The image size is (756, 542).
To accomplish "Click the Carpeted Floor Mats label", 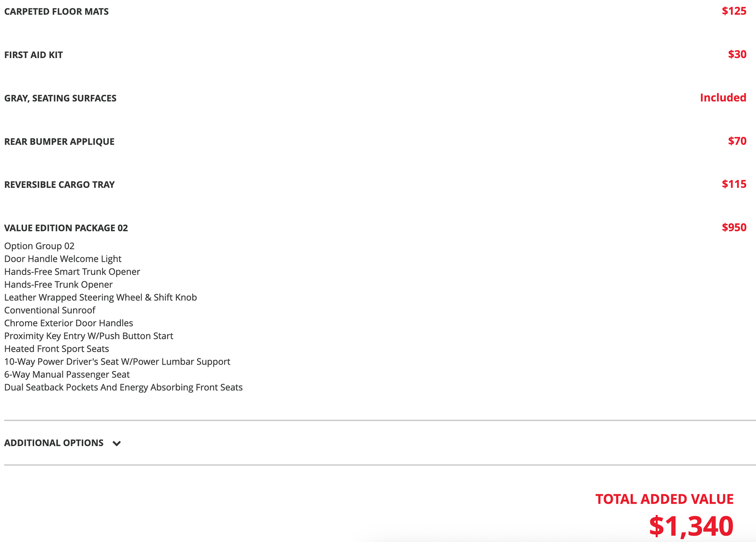I will (56, 11).
